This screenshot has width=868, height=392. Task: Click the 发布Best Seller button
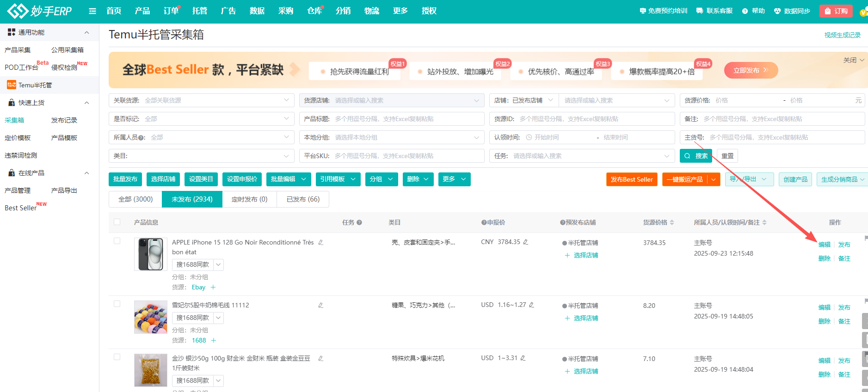point(632,179)
